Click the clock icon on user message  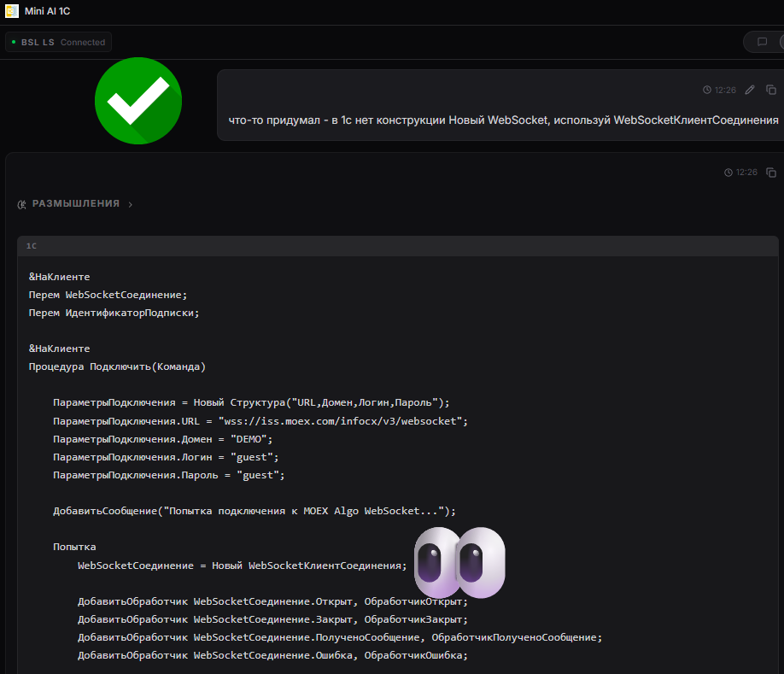[707, 90]
